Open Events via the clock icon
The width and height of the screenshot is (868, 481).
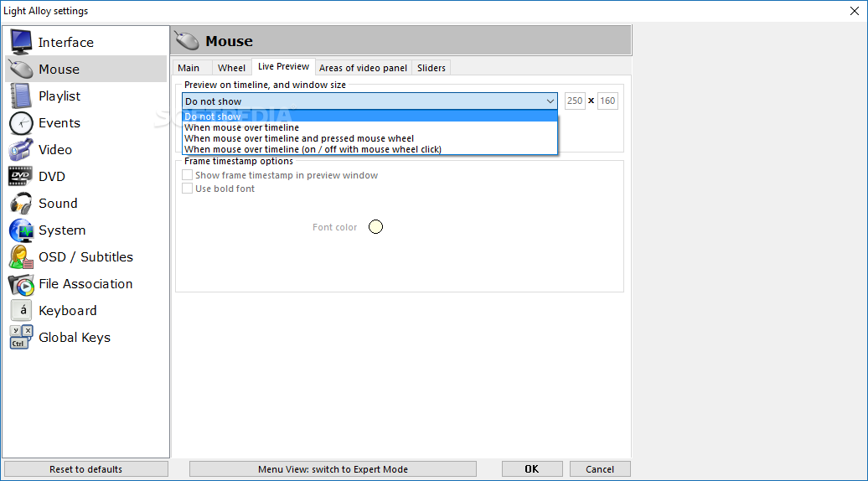21,123
